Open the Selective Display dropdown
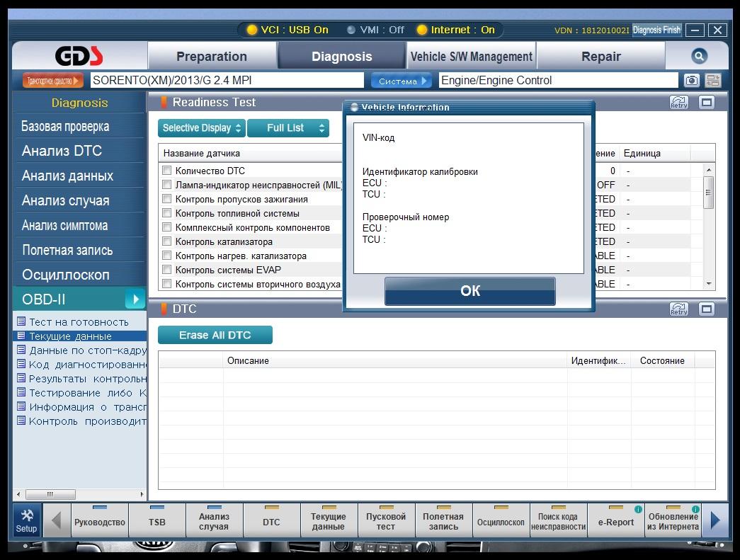This screenshot has width=740, height=560. click(202, 128)
